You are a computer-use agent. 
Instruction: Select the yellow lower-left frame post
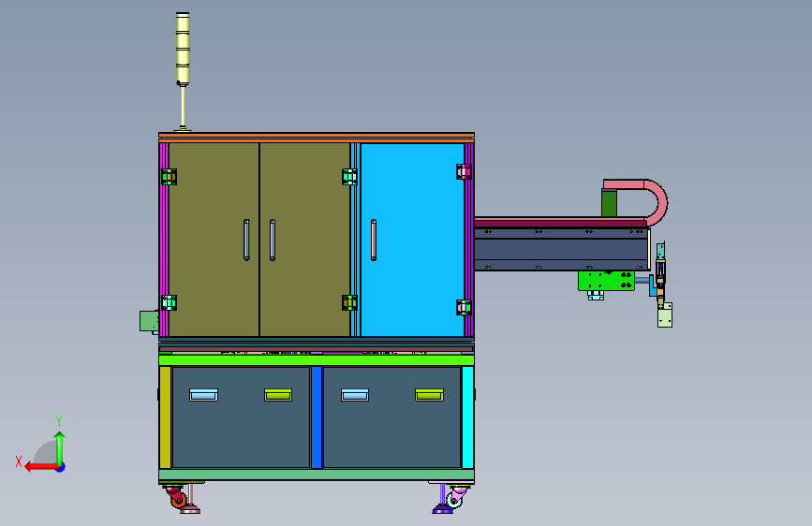[x=165, y=417]
